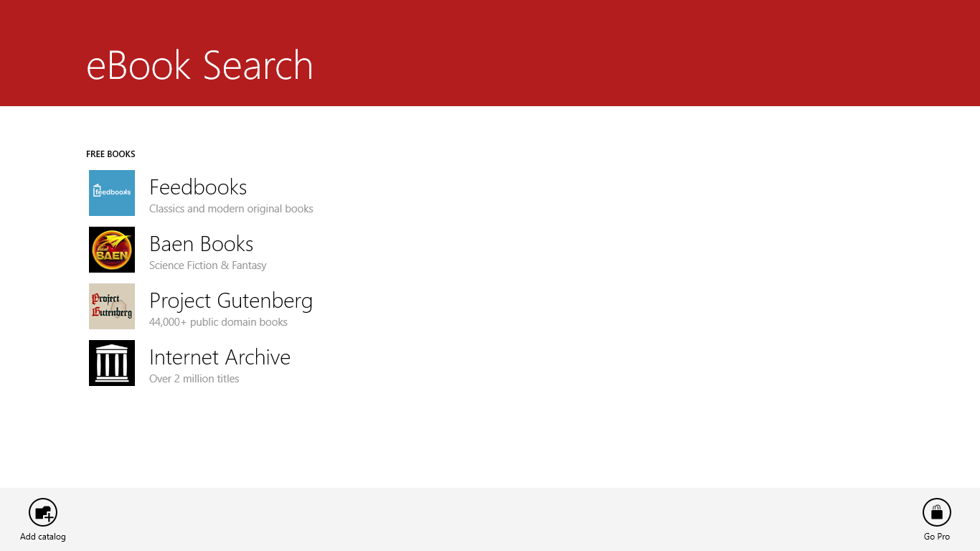Click the "Science Fiction & Fantasy" description
The height and width of the screenshot is (551, 980).
207,265
